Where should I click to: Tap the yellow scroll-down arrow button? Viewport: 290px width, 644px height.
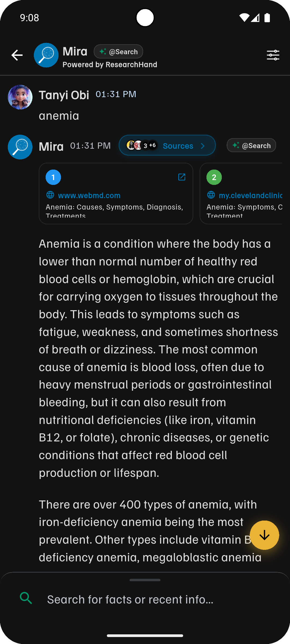(264, 535)
